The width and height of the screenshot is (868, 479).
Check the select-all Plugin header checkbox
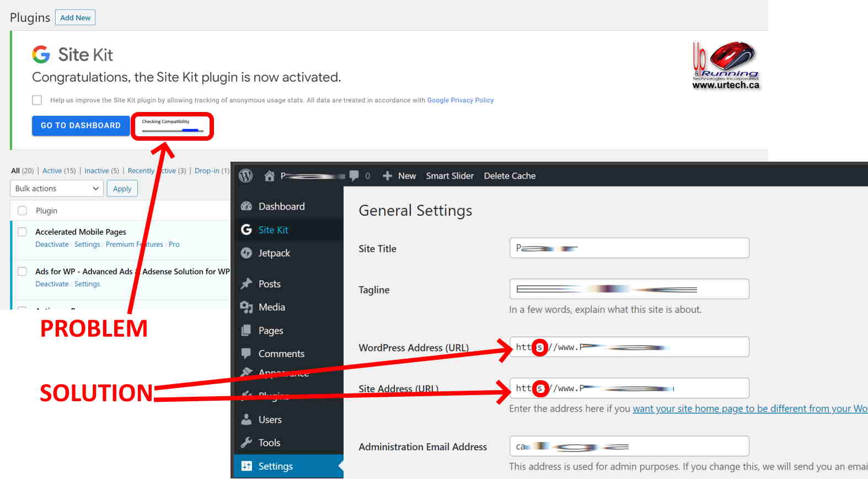(x=23, y=211)
